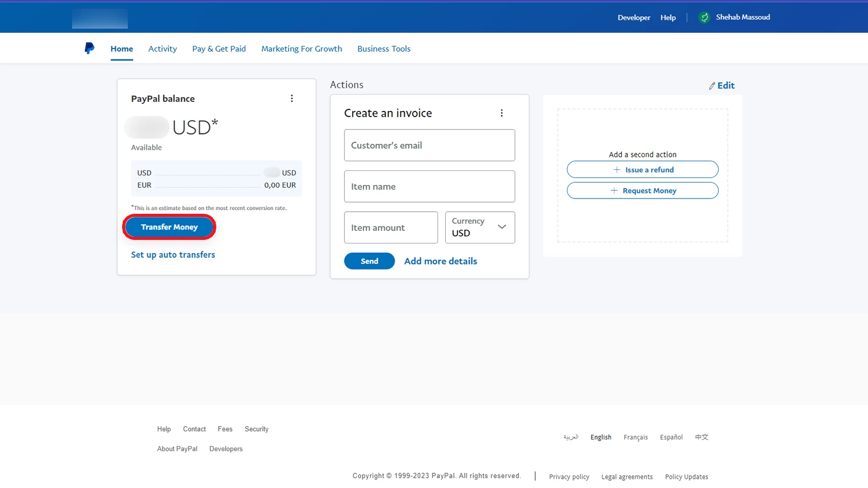868x488 pixels.
Task: Click the pencil Edit icon
Action: (x=712, y=86)
